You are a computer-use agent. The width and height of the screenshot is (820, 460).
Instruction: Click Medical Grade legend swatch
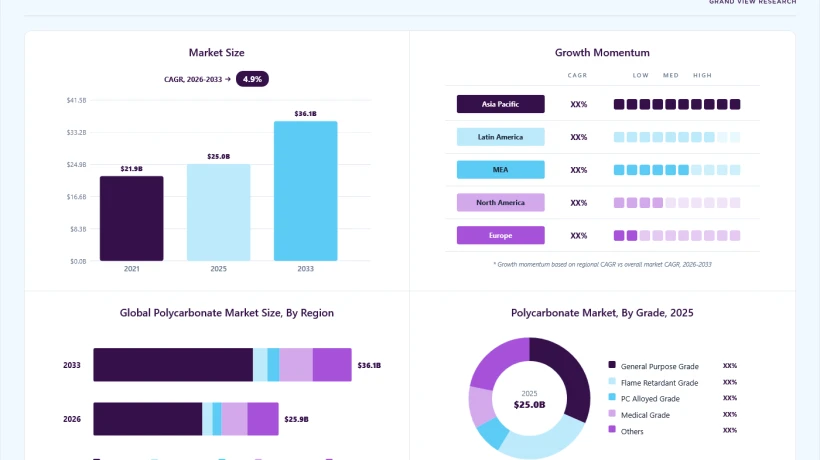612,413
